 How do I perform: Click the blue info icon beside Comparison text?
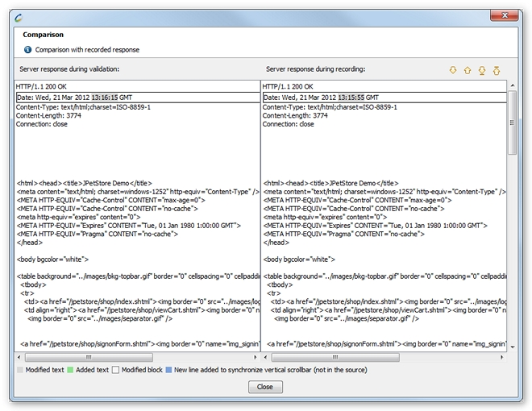(x=27, y=50)
